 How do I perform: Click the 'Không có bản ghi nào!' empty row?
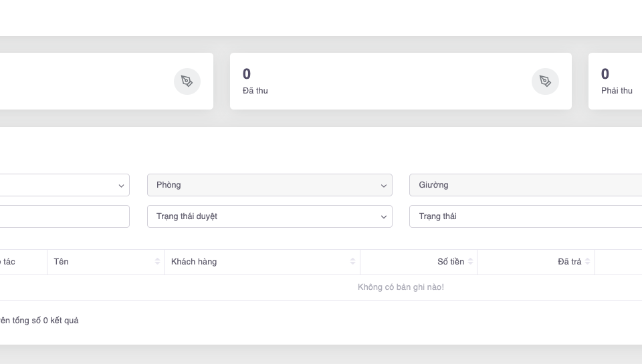click(x=401, y=287)
